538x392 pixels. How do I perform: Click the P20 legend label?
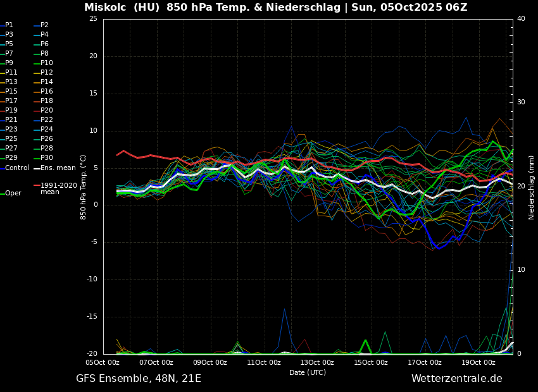point(46,111)
